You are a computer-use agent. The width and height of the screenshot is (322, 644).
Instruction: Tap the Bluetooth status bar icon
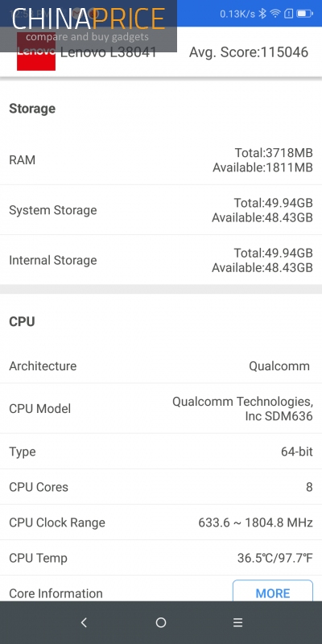coord(262,14)
